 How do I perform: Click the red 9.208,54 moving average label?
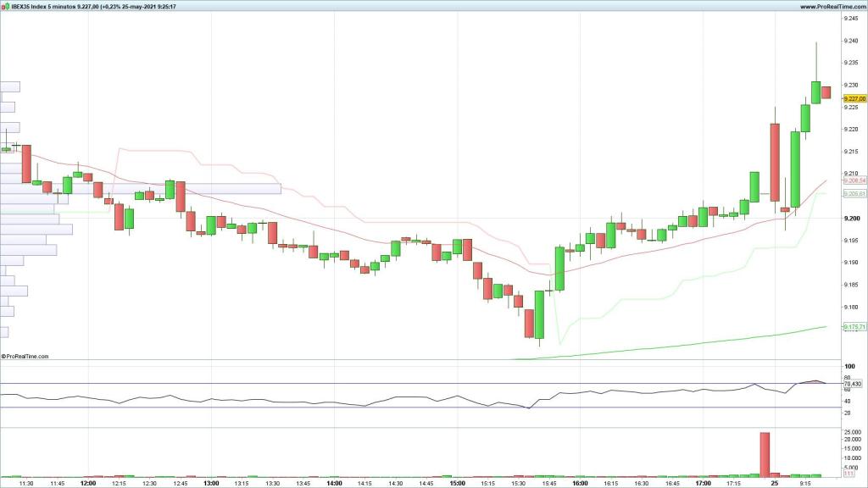pyautogui.click(x=854, y=181)
